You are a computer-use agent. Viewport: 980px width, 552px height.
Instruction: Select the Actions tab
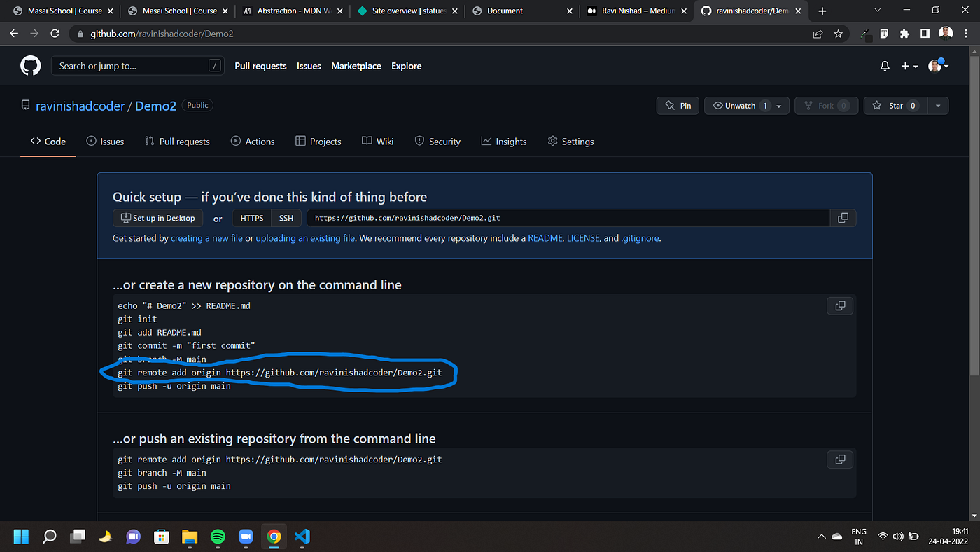[x=253, y=141]
